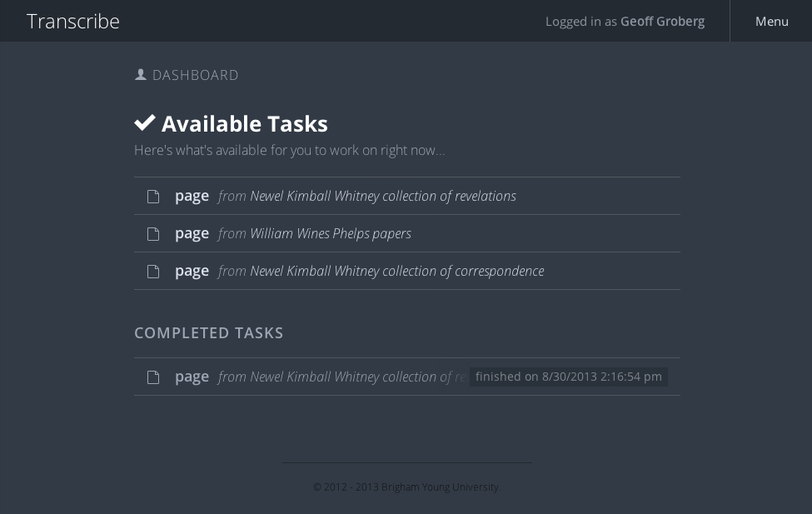Click the Dashboard user silhouette icon
Viewport: 812px width, 514px height.
141,75
